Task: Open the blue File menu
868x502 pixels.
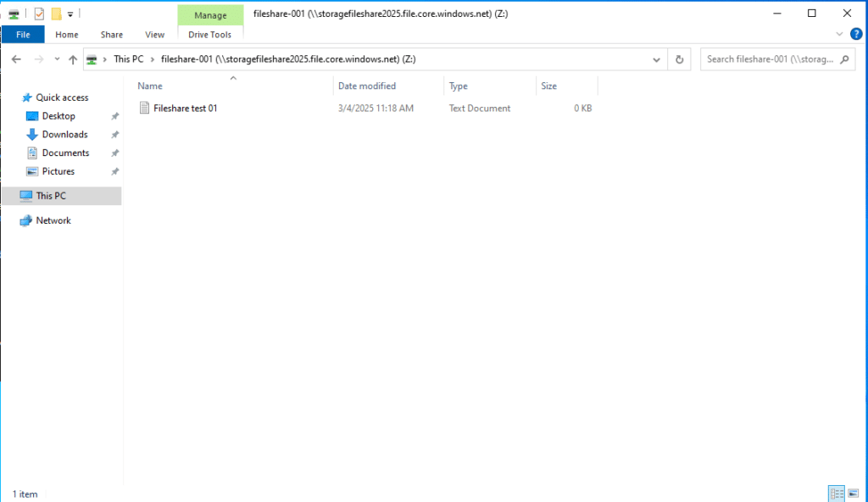Action: click(23, 35)
